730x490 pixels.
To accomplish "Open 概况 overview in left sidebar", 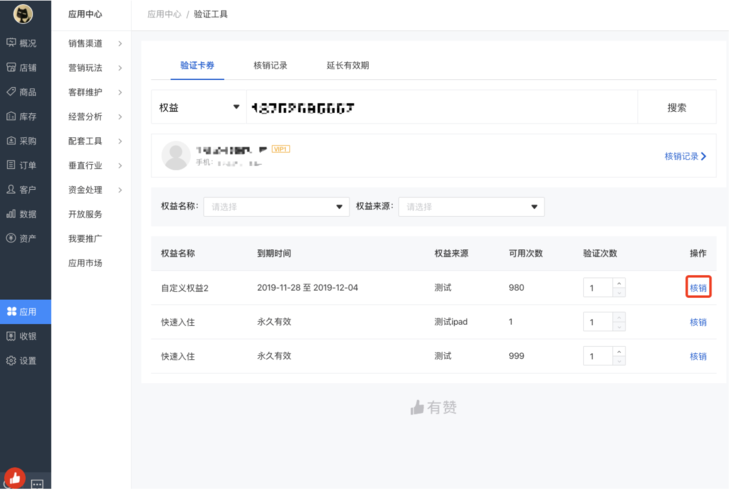I will click(22, 43).
